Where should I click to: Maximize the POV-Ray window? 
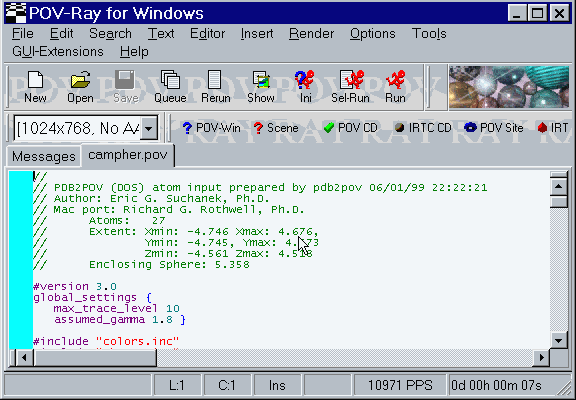(537, 14)
